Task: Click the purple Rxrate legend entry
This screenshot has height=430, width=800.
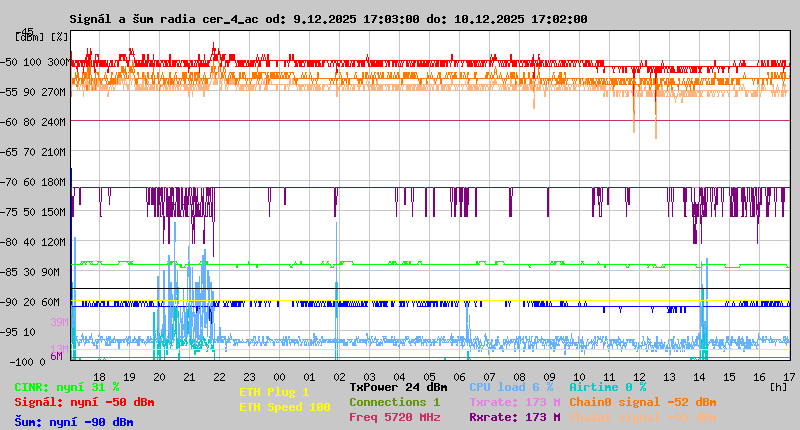Action: [x=514, y=417]
